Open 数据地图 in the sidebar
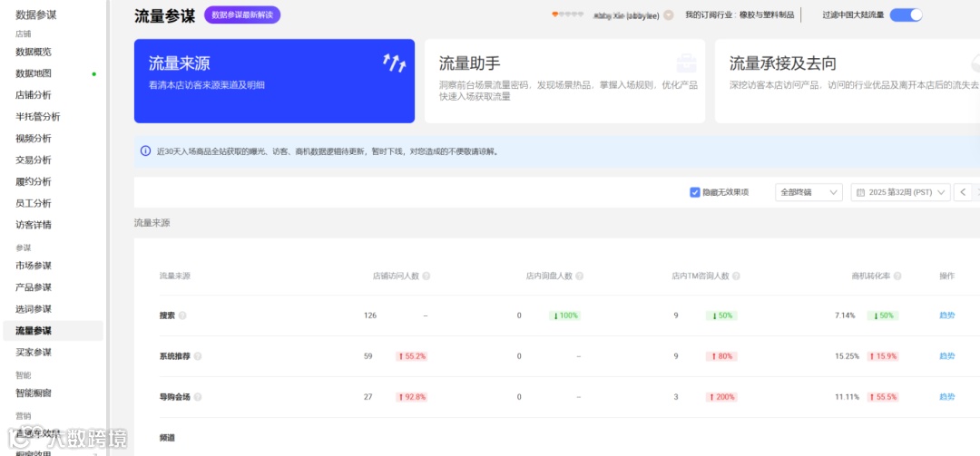 click(x=34, y=73)
